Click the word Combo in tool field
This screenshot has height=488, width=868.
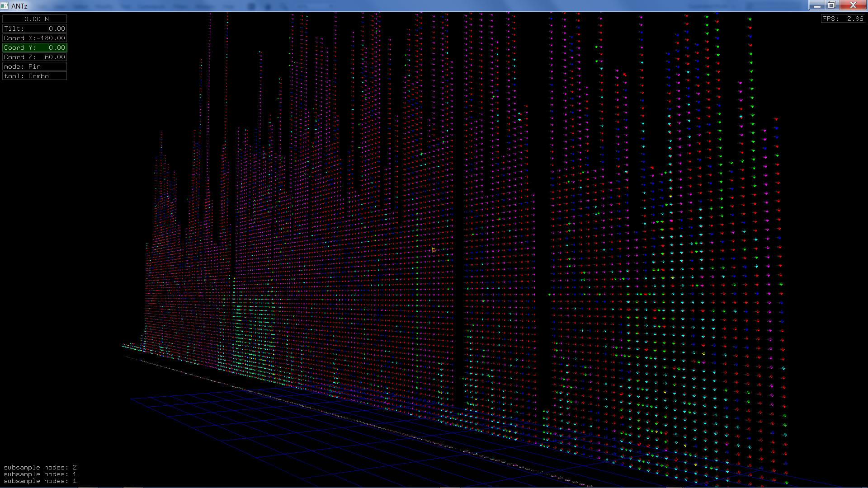[x=38, y=76]
